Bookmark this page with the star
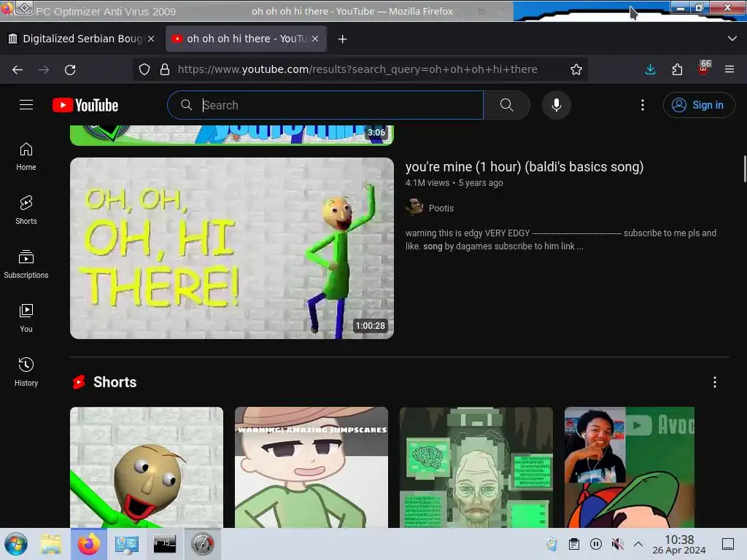Image resolution: width=747 pixels, height=560 pixels. [x=576, y=69]
